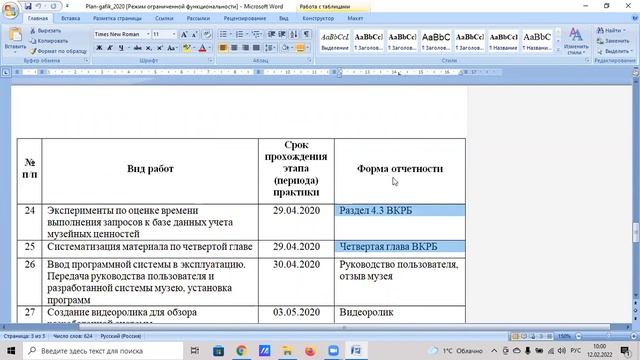Image resolution: width=640 pixels, height=360 pixels.
Task: Justify text alignment
Action: (256, 48)
